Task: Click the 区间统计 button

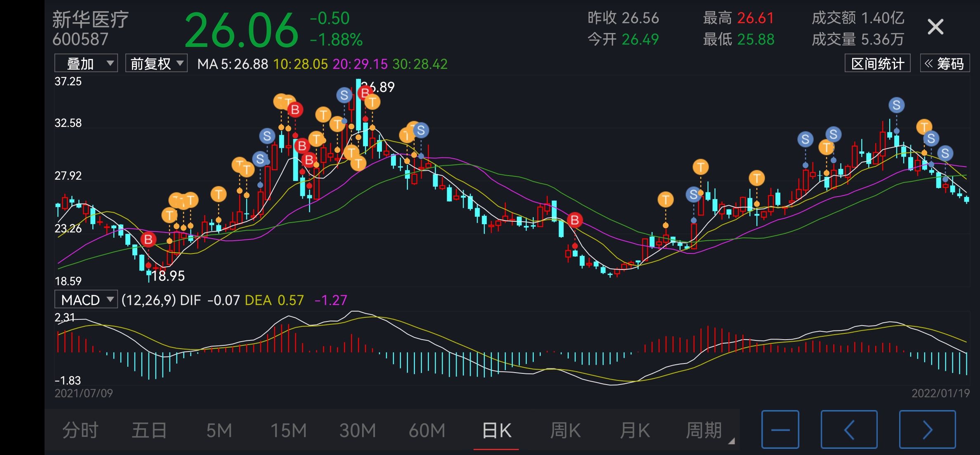Action: click(877, 63)
